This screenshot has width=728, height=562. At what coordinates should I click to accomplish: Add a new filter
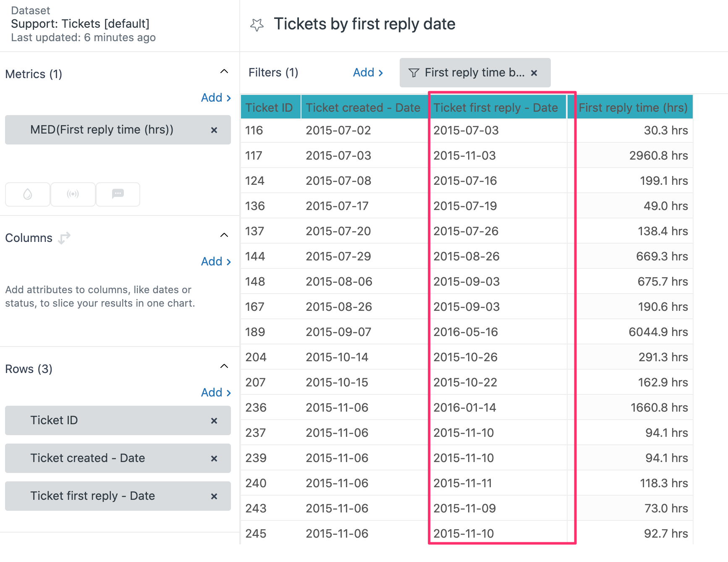coord(368,73)
